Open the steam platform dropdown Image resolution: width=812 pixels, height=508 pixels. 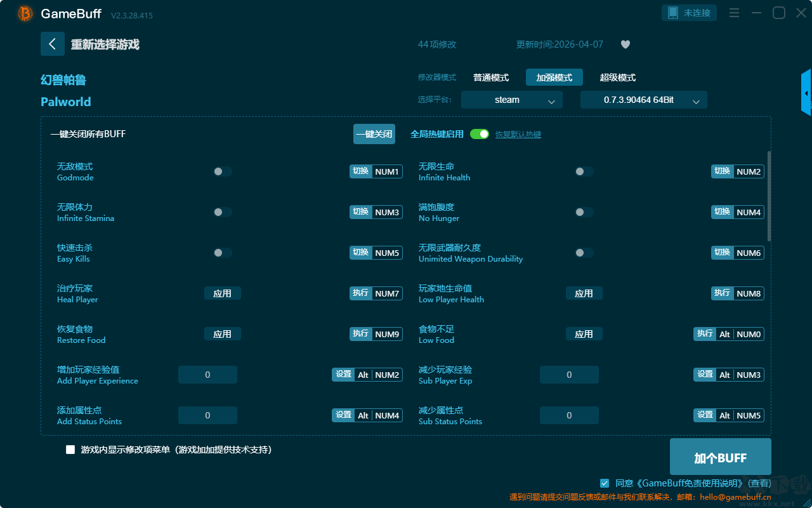(x=512, y=100)
